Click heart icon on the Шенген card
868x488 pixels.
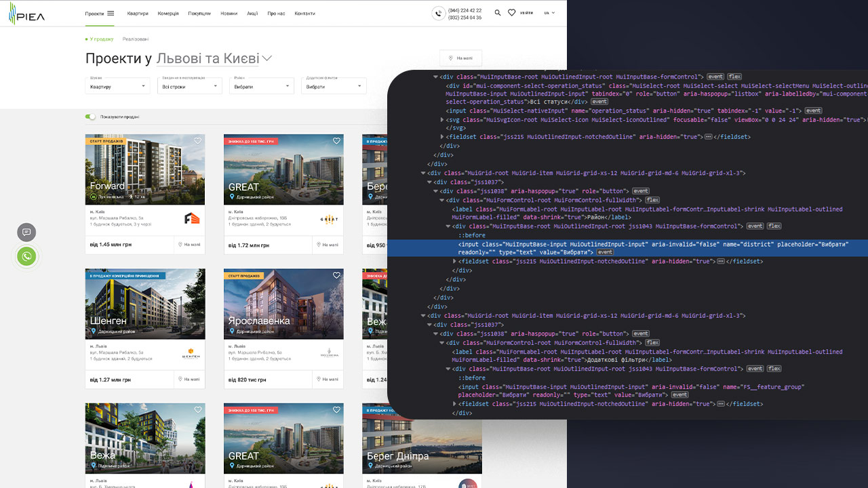pyautogui.click(x=198, y=276)
